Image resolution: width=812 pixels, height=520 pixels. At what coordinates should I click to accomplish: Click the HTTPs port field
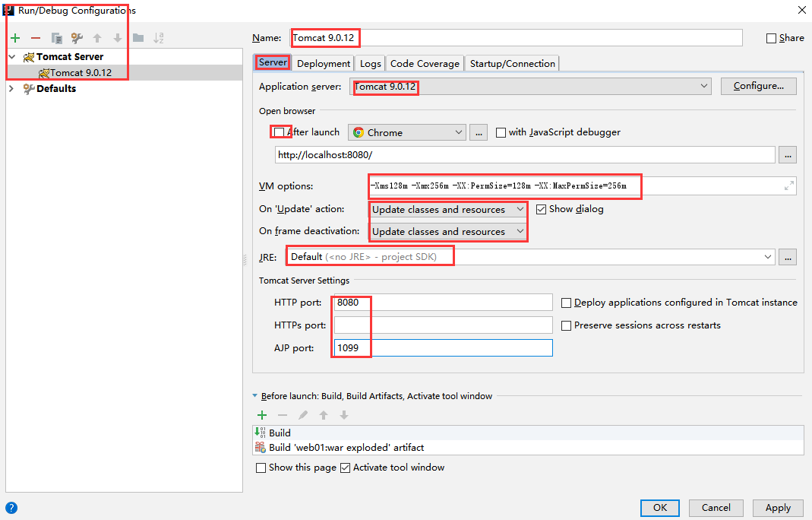tap(444, 325)
